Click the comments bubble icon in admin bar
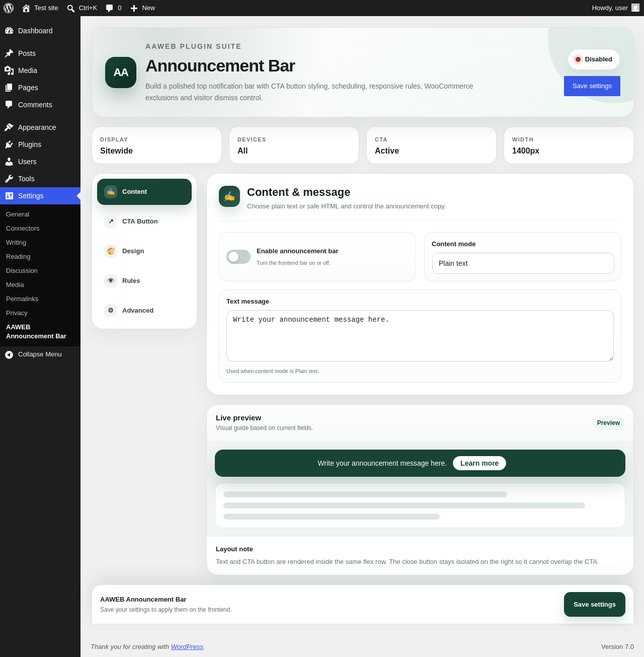 (x=110, y=8)
